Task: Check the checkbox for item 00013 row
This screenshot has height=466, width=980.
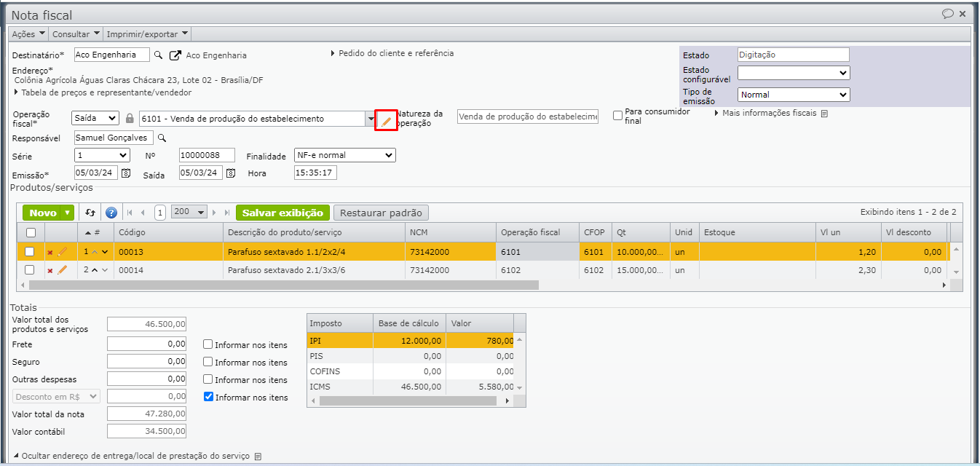Action: [x=30, y=251]
